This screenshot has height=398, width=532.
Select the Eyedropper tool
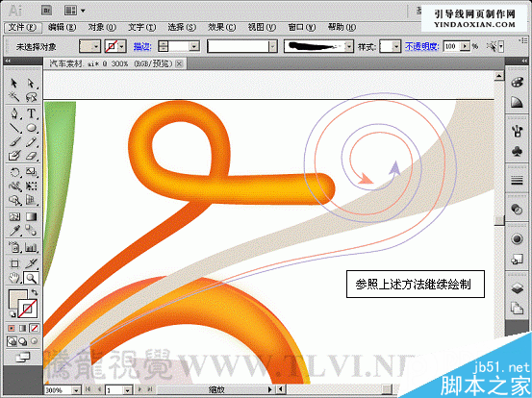pyautogui.click(x=14, y=231)
